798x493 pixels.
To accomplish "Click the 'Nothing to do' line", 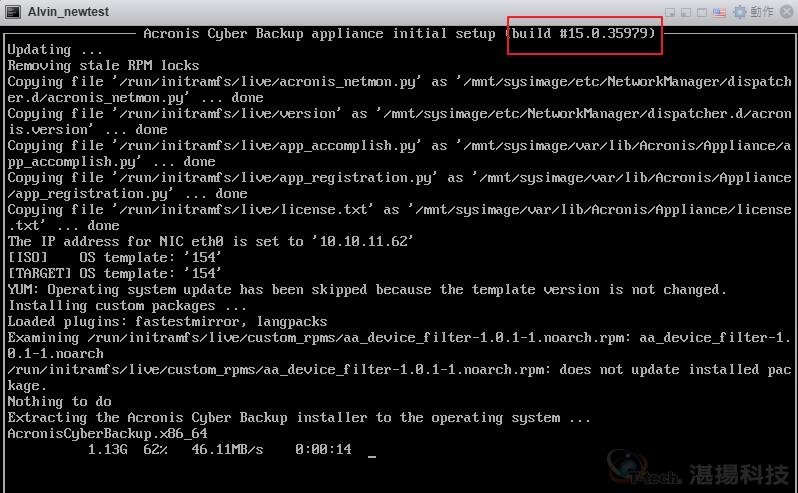I will [60, 401].
